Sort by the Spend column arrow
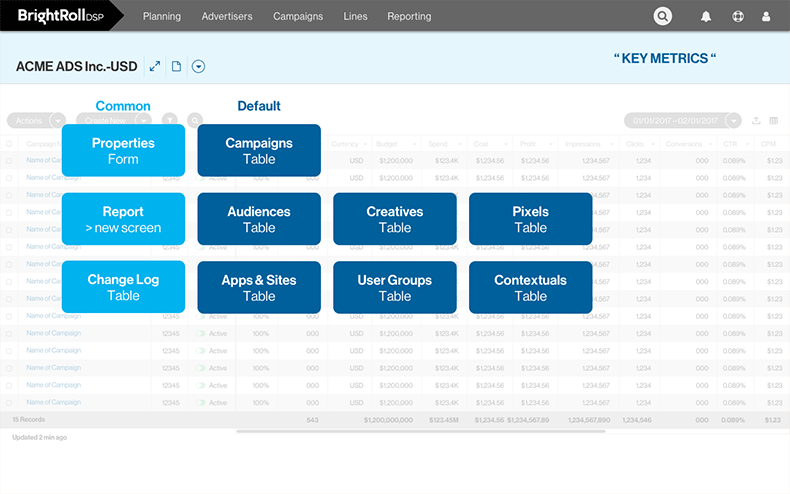Viewport: 790px width, 494px height. [460, 144]
